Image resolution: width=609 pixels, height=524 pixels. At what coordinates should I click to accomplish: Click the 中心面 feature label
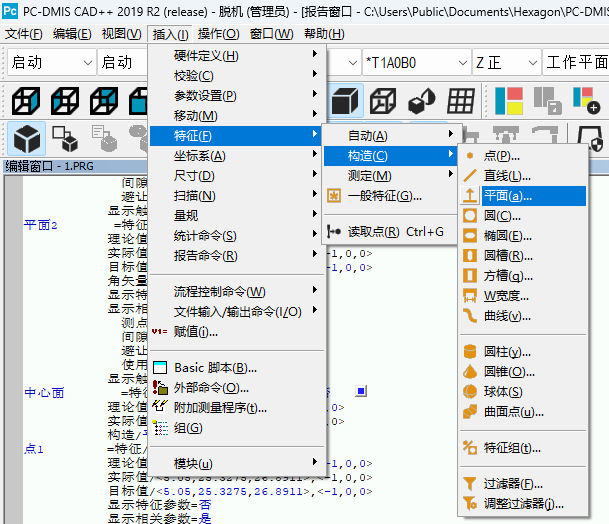tap(44, 393)
